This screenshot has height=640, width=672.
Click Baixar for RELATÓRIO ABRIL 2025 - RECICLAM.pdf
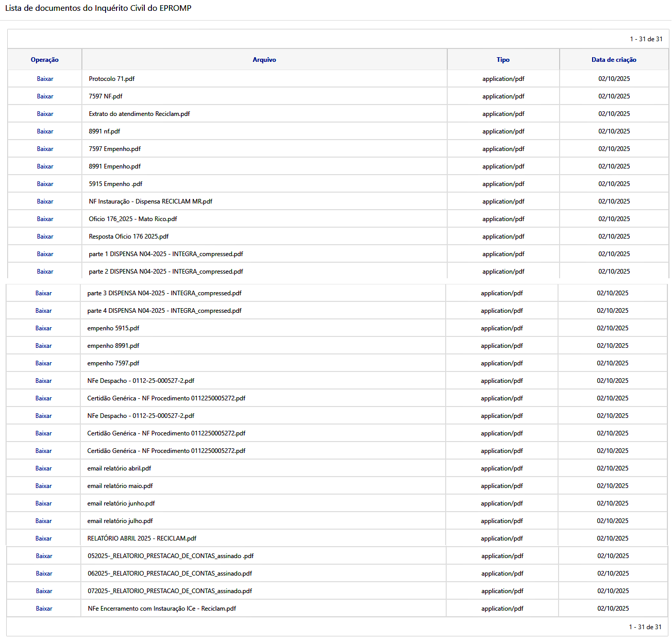tap(43, 538)
